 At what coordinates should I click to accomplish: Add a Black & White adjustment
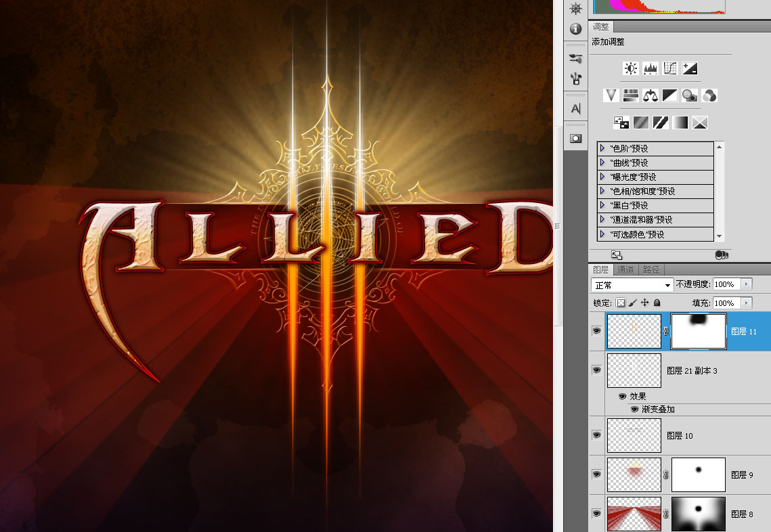tap(669, 95)
